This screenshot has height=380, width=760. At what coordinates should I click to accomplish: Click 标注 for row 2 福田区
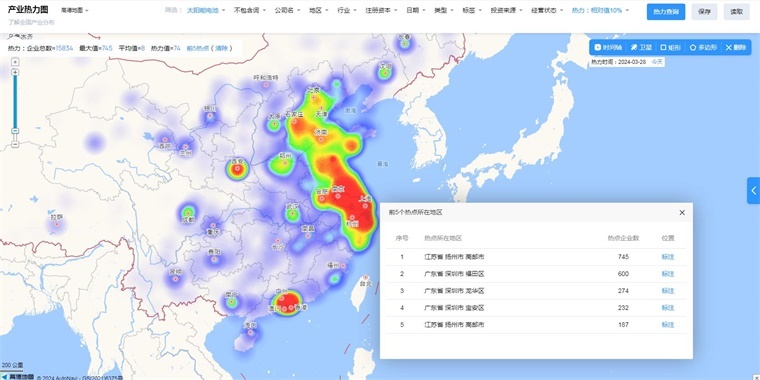point(668,274)
